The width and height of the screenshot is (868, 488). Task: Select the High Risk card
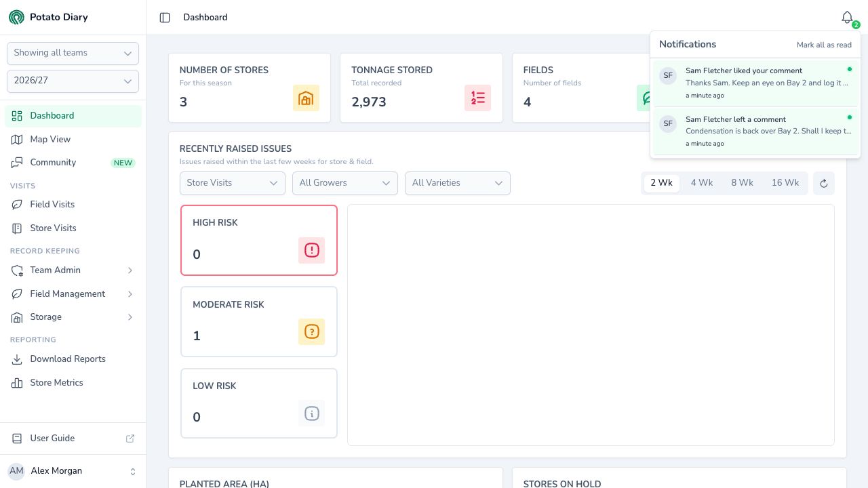click(x=259, y=241)
